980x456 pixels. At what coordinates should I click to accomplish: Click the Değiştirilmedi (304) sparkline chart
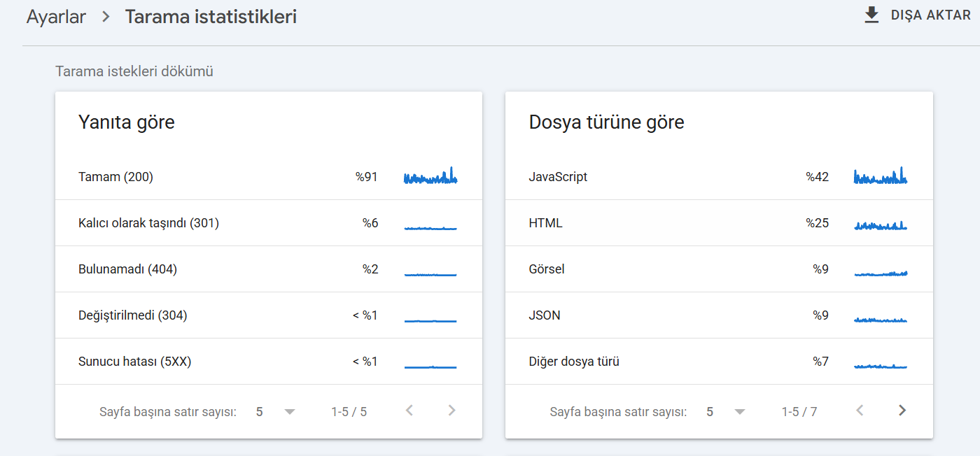click(x=430, y=321)
